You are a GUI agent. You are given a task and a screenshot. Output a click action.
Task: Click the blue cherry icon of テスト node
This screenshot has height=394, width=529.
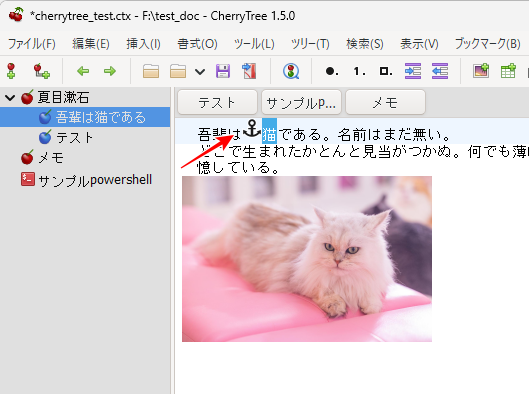(45, 137)
